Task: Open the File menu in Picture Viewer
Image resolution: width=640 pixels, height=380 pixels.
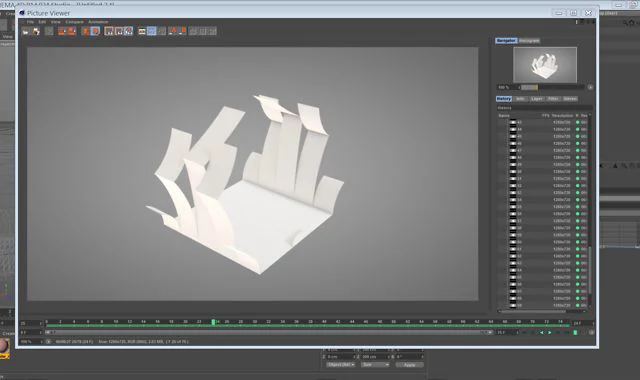Action: pos(30,22)
